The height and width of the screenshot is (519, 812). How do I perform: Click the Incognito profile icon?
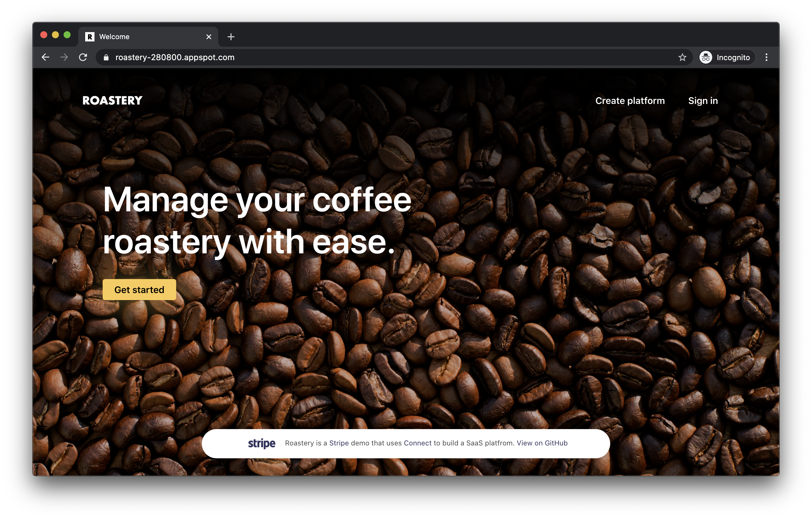pos(706,58)
